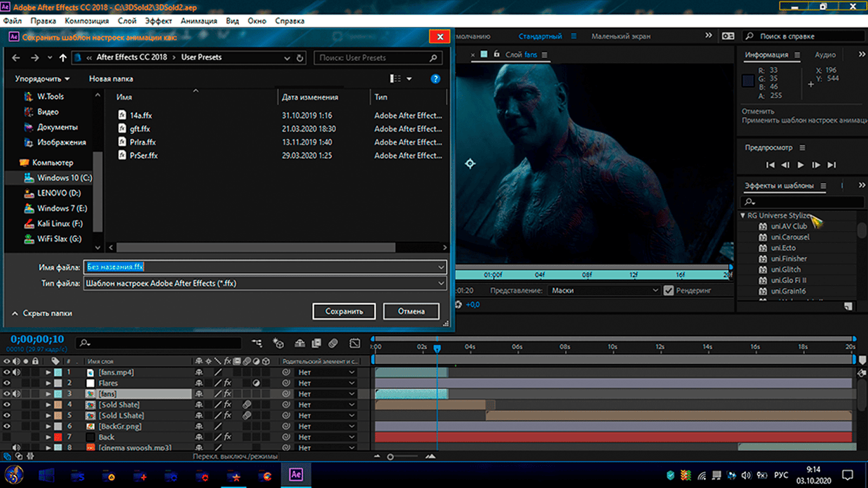Toggle motion blur switch on Sold Shate layer
The width and height of the screenshot is (868, 488).
click(247, 405)
